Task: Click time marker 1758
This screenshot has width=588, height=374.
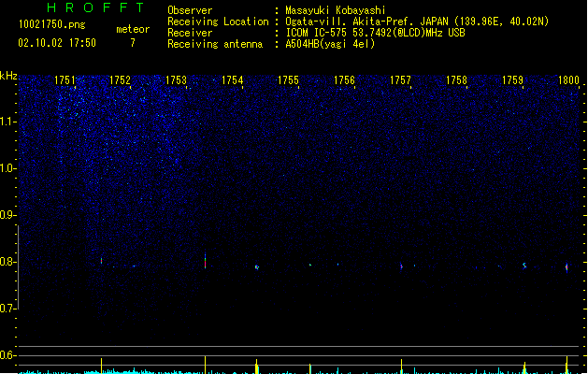Action: point(456,80)
